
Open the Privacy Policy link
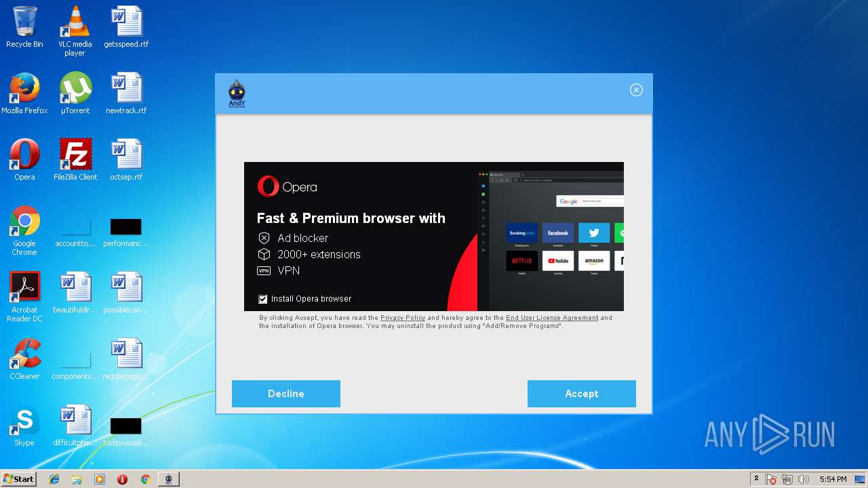pos(403,318)
